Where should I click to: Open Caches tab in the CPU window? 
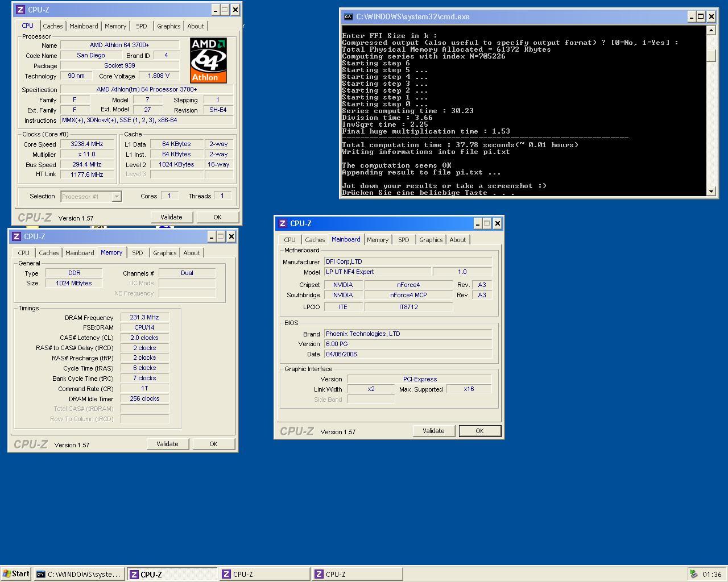point(53,26)
